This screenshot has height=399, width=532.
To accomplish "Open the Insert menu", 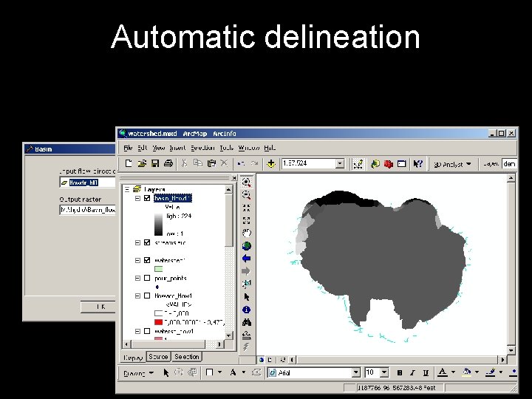I will click(177, 148).
